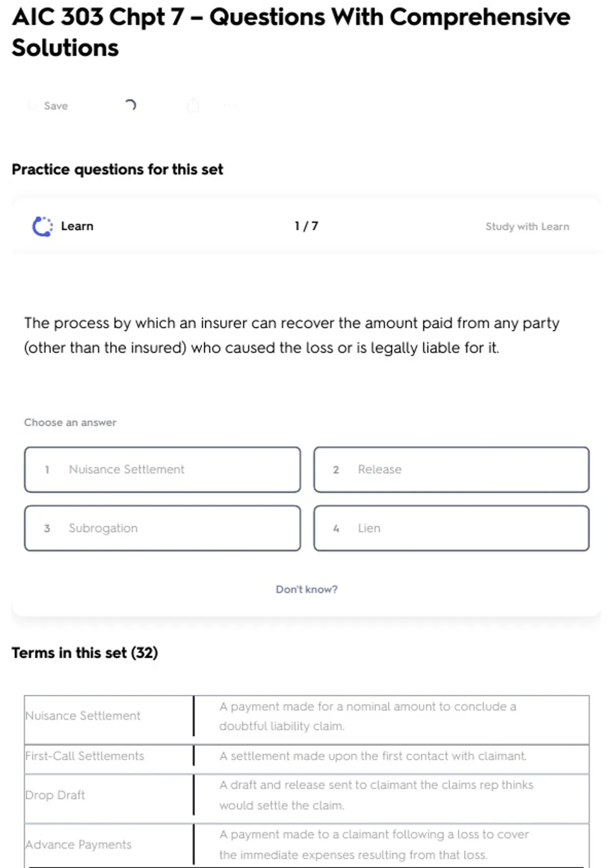613x868 pixels.
Task: Click the 1 / 7 question counter
Action: click(x=306, y=226)
